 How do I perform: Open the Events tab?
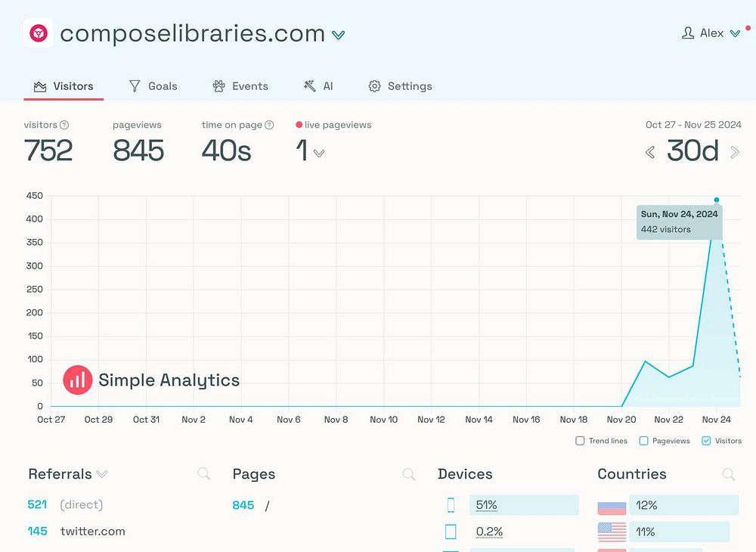(x=240, y=86)
